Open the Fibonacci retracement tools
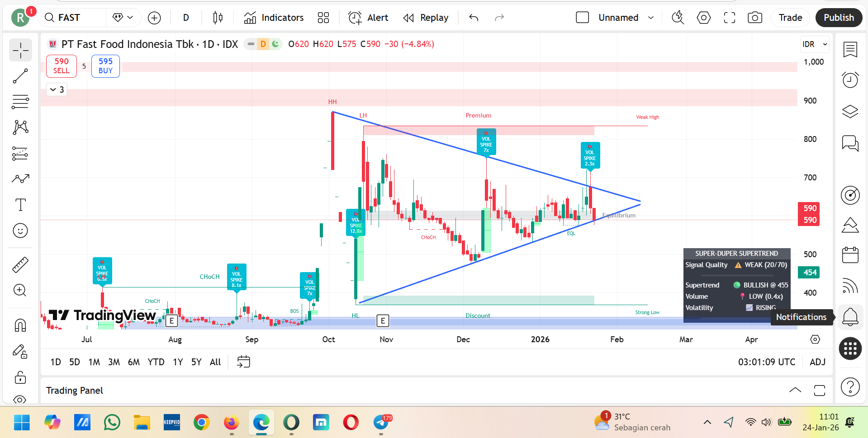The width and height of the screenshot is (868, 438). pyautogui.click(x=20, y=102)
